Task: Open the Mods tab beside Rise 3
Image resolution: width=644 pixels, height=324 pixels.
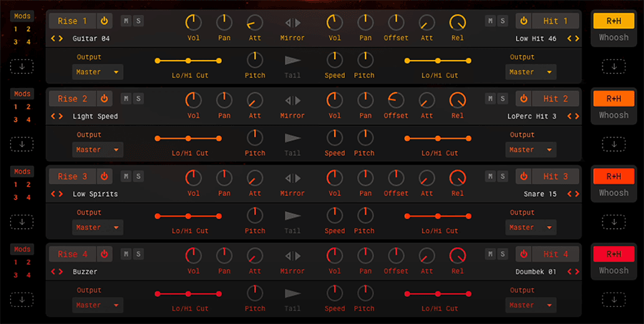Action: pyautogui.click(x=22, y=172)
